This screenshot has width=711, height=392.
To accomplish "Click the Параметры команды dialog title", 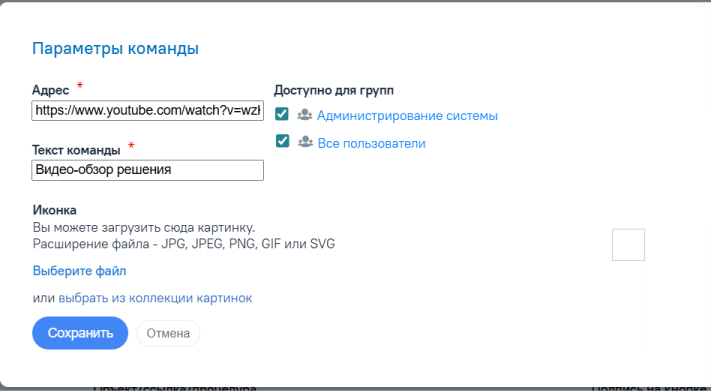I will pos(115,49).
